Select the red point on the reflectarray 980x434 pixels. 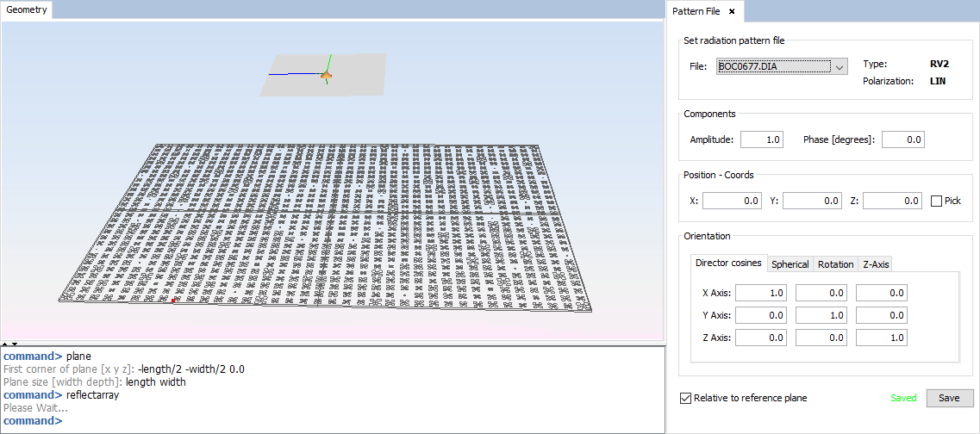tap(173, 301)
